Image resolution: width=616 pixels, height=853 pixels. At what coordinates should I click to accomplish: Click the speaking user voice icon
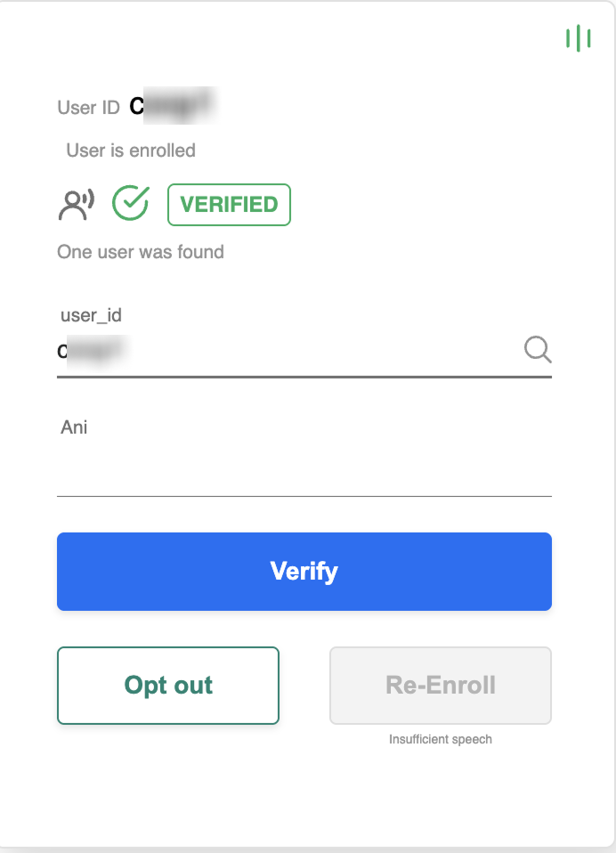[x=76, y=204]
